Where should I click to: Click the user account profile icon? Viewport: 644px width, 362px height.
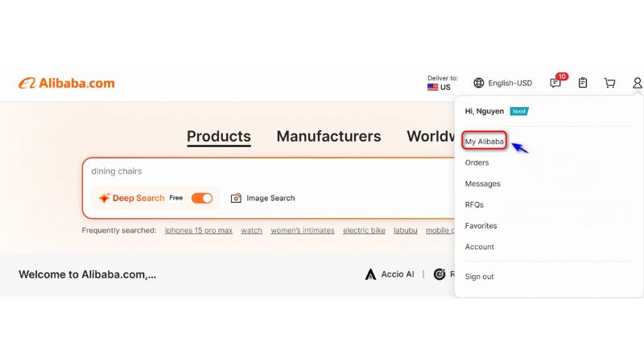[637, 83]
